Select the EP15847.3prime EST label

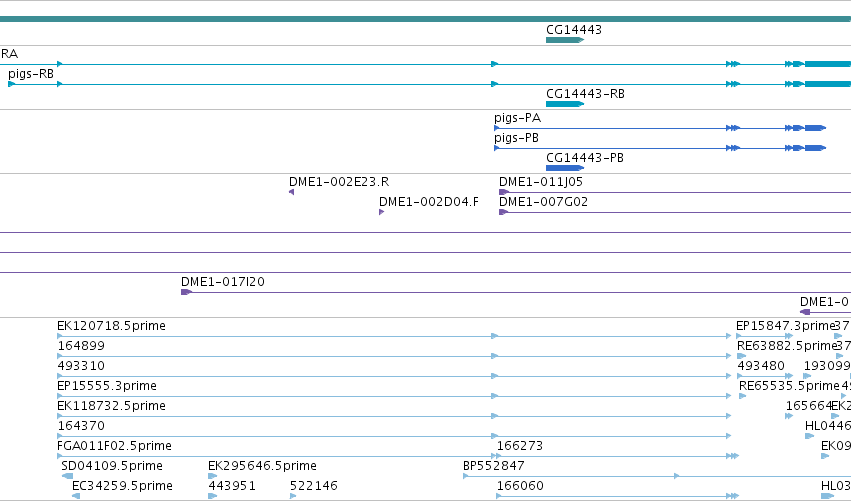pos(785,326)
